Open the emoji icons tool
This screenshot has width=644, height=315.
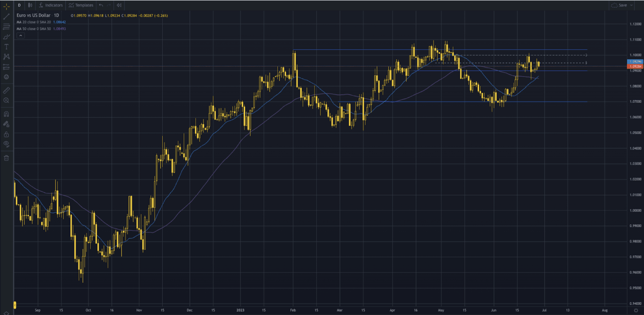(x=6, y=77)
